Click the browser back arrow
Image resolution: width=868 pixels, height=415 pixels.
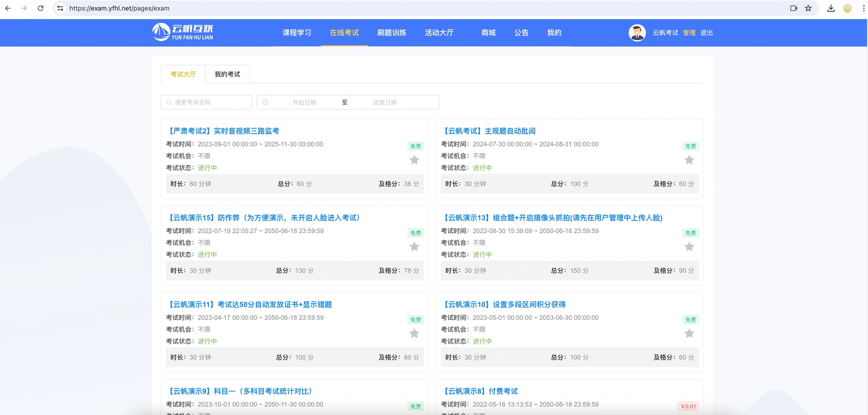(x=8, y=8)
